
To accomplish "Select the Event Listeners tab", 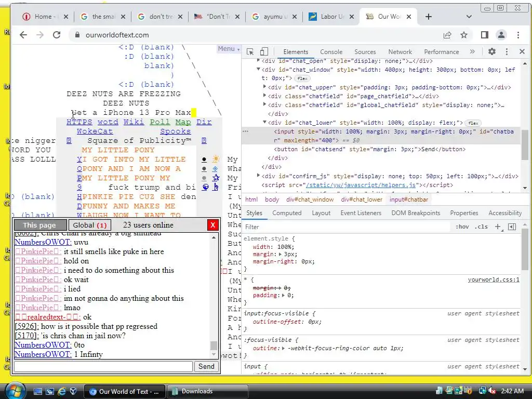I will coord(361,213).
